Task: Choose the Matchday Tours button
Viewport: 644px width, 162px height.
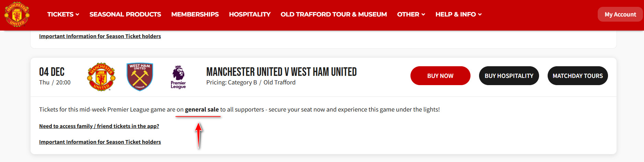Action: point(577,76)
